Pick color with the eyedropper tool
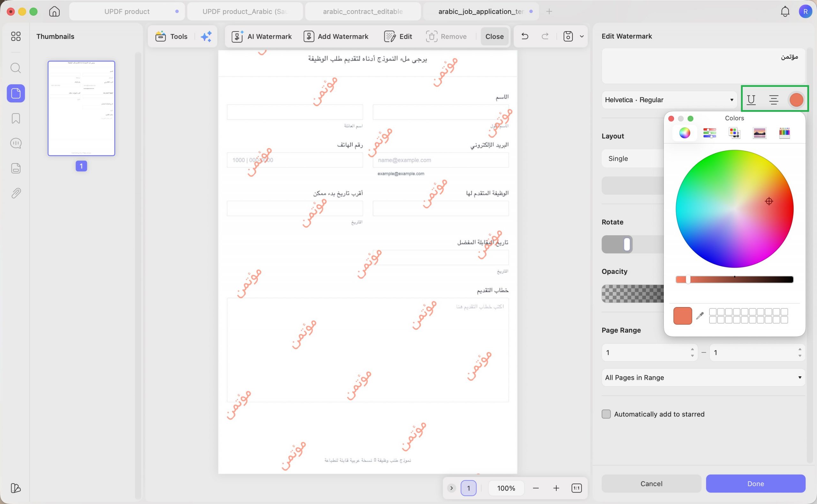817x504 pixels. click(700, 315)
